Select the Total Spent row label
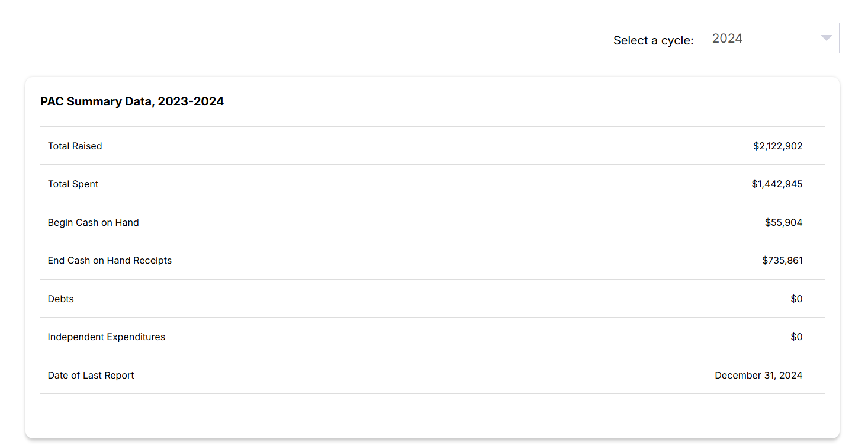 [x=73, y=184]
